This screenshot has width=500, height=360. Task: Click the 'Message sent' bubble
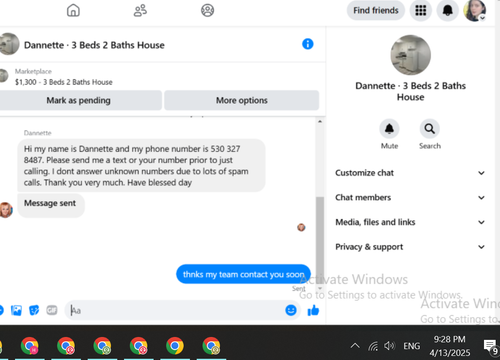(51, 205)
